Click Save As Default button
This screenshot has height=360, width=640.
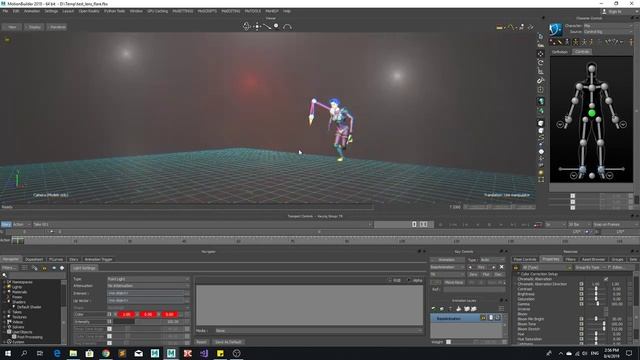[229, 342]
